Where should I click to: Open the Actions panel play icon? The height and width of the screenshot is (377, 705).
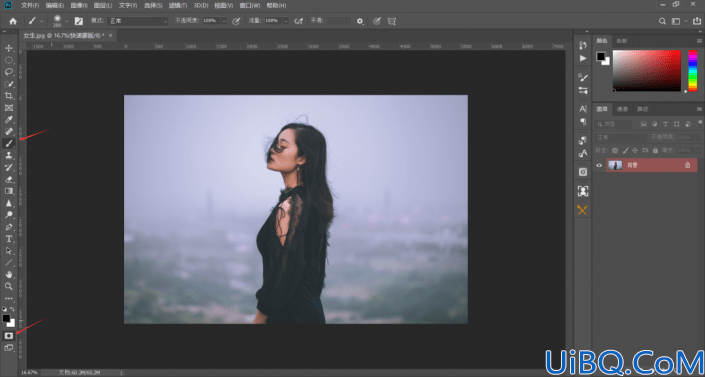pyautogui.click(x=583, y=58)
